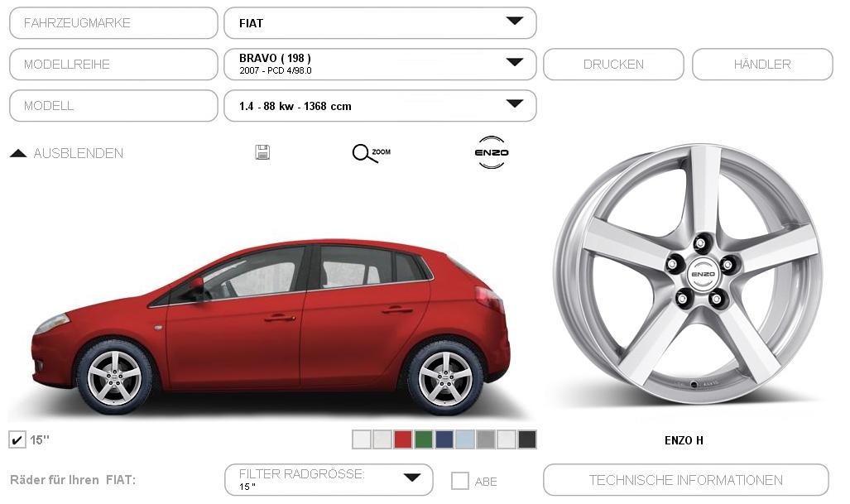Click the DRUCKEN button
The height and width of the screenshot is (504, 850).
tap(613, 64)
